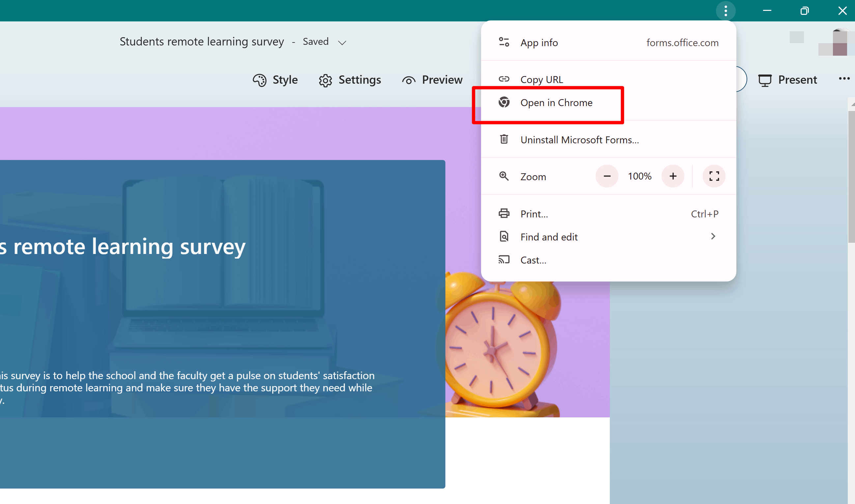Click the form title in header
The height and width of the screenshot is (504, 855).
(x=201, y=42)
